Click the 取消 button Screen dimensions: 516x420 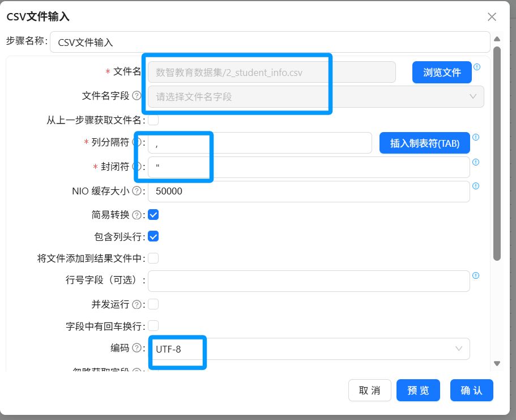pos(369,391)
